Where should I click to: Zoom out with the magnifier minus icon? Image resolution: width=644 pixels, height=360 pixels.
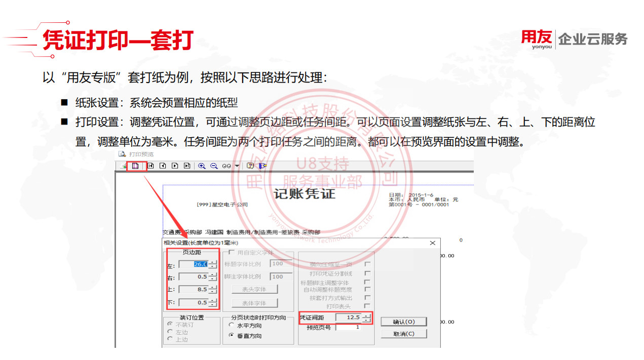(214, 166)
